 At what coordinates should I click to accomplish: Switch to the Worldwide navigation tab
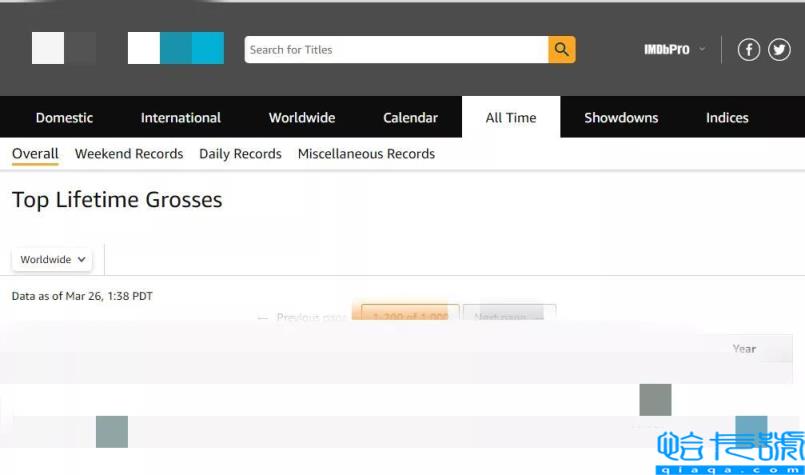pyautogui.click(x=302, y=118)
